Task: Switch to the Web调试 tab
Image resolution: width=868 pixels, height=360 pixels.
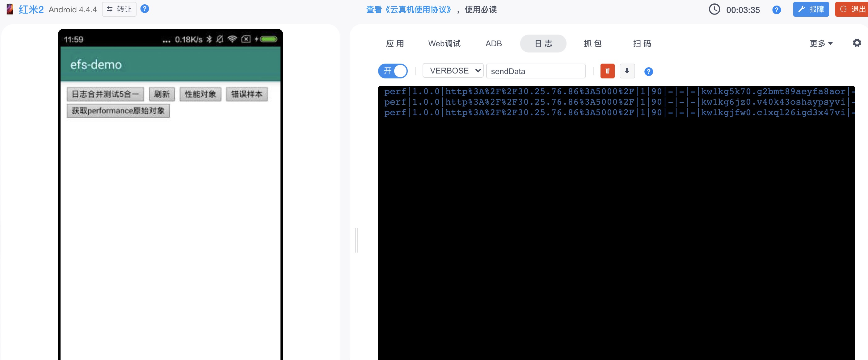Action: coord(444,44)
